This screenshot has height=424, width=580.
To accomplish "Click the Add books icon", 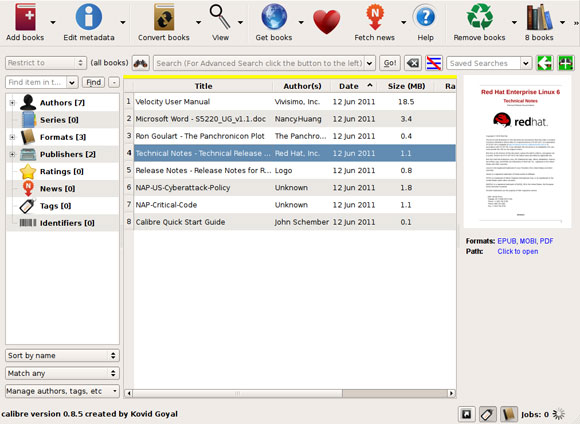I will [25, 17].
